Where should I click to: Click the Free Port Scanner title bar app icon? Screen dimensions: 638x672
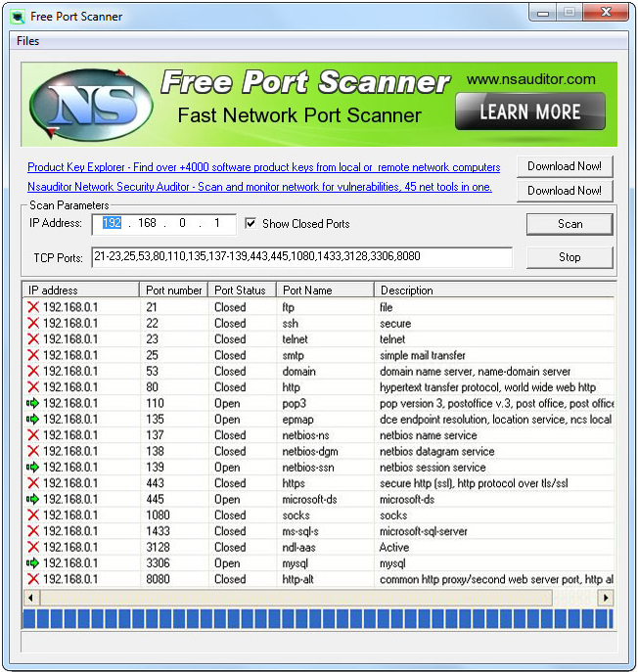(x=18, y=17)
